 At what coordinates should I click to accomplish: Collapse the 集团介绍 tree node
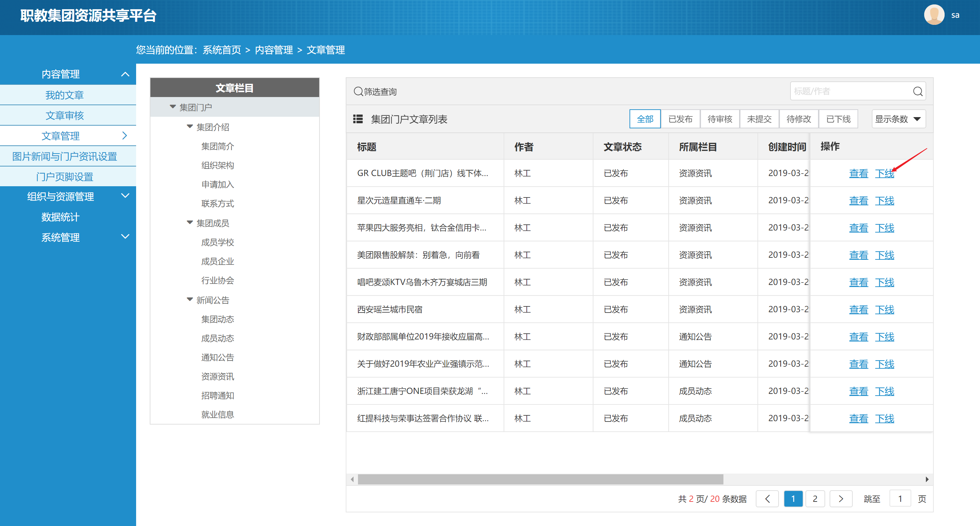pos(190,127)
